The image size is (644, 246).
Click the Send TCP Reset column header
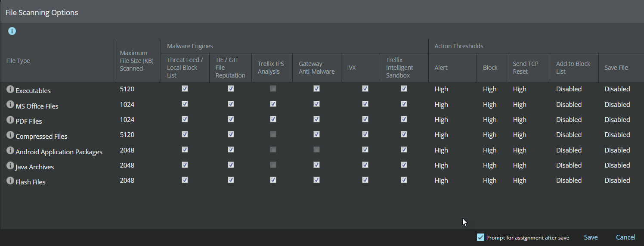pyautogui.click(x=526, y=68)
